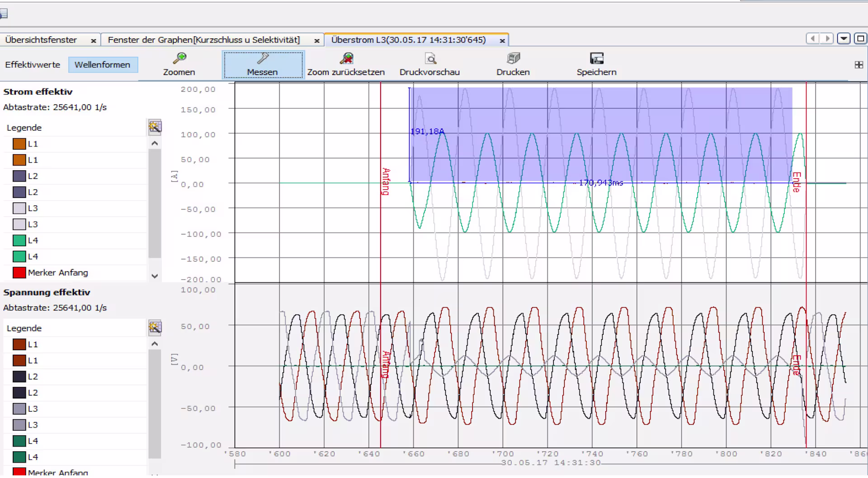Click the Zoom zurücksetzen icon
Image resolution: width=868 pixels, height=478 pixels.
pos(346,59)
